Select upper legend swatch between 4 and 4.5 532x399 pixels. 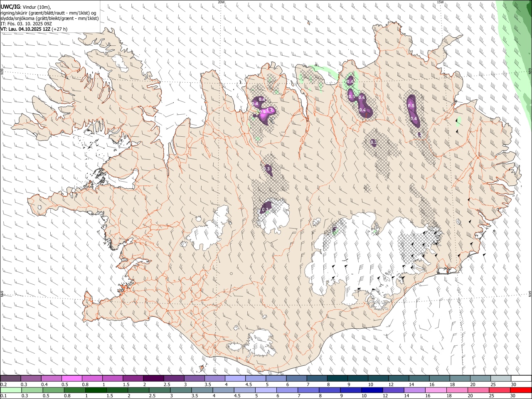(x=235, y=378)
